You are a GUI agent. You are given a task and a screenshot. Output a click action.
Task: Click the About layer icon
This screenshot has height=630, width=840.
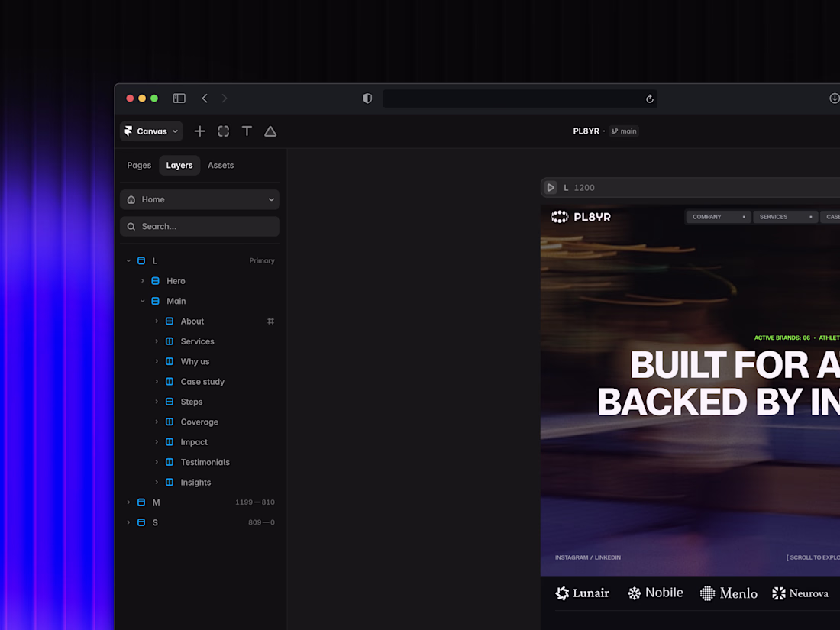pos(170,321)
